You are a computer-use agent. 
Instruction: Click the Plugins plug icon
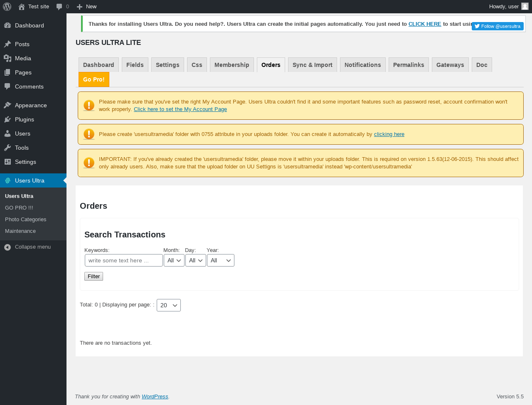point(7,119)
